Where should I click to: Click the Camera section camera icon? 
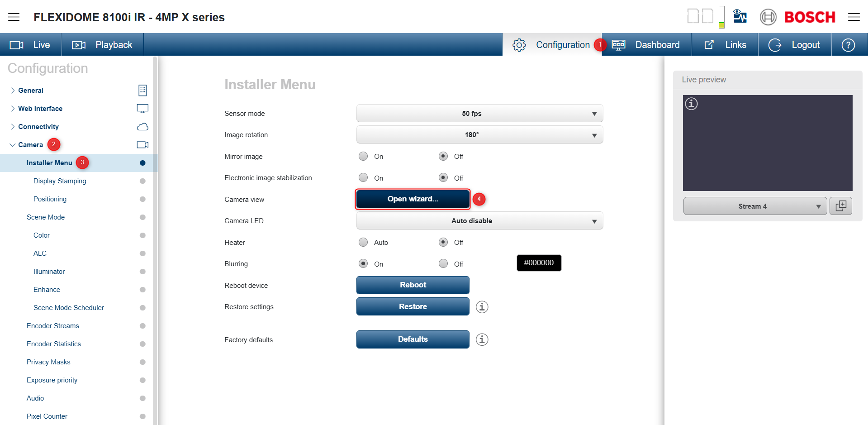[x=142, y=145]
